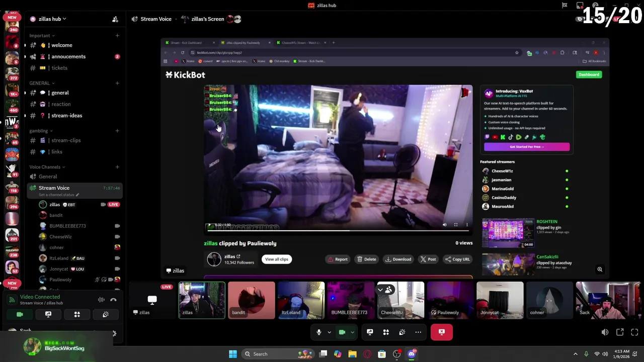Screen dimensions: 644x362
Task: Join the General voice channel
Action: click(74, 176)
